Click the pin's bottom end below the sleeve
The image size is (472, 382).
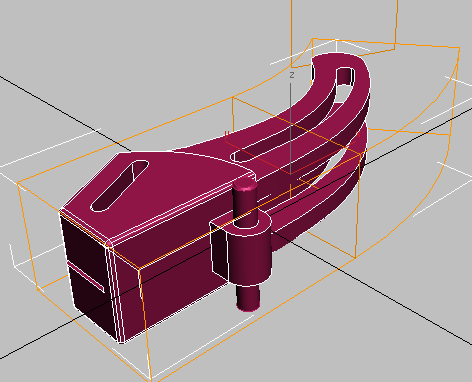coord(248,298)
